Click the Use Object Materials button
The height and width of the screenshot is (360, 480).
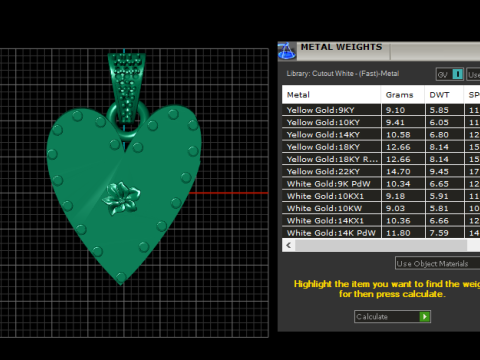[x=437, y=263]
